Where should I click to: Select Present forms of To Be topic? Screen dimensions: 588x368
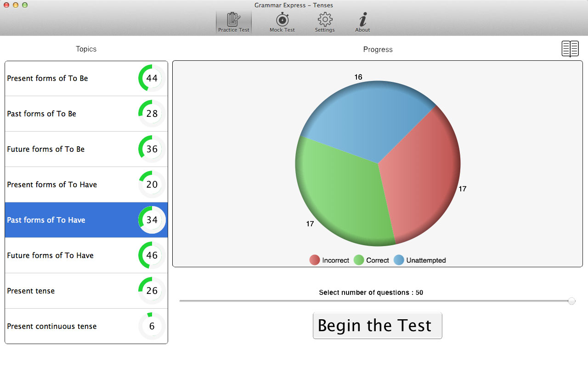47,78
